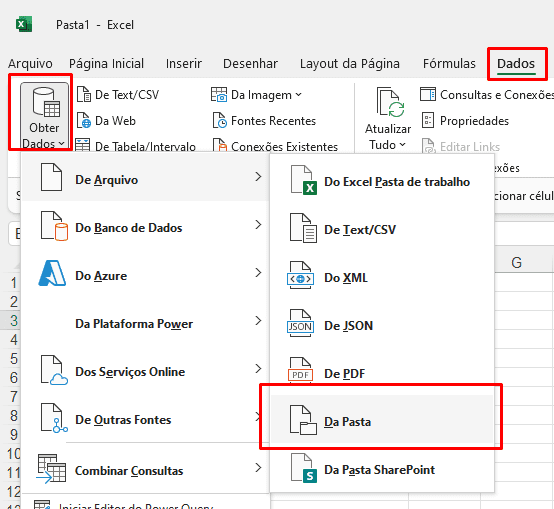Open the Da Plataforma Power submenu
554x509 pixels.
click(145, 321)
